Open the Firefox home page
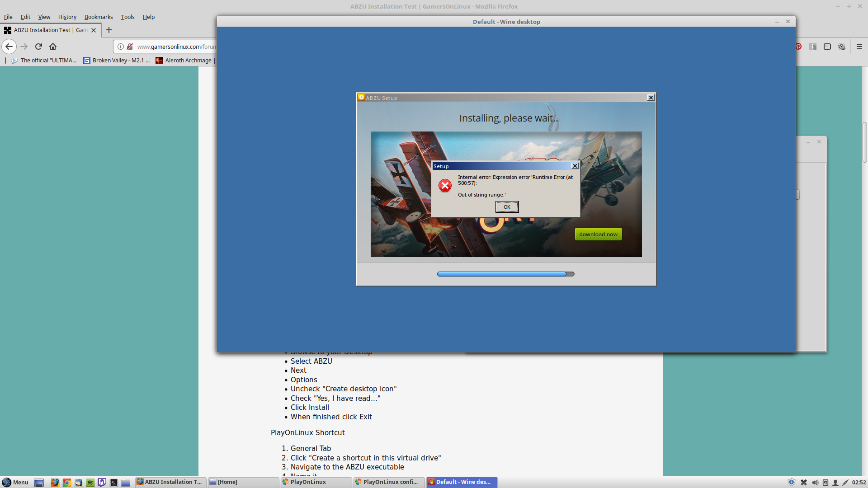Screen dimensions: 868x488 coord(53,47)
